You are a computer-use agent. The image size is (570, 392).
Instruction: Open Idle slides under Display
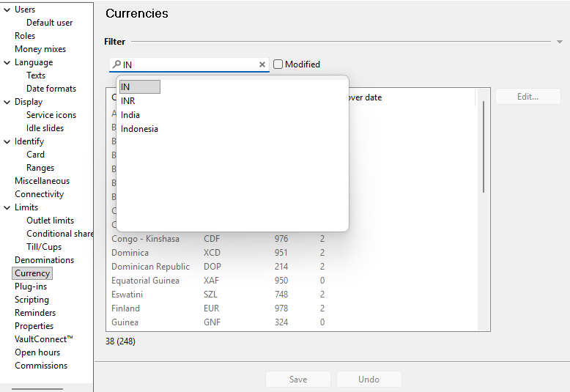coord(45,128)
